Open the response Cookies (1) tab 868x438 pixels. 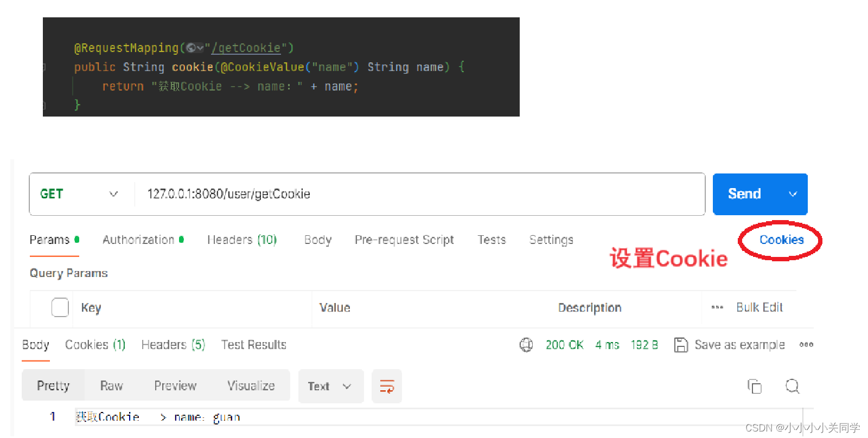click(95, 345)
